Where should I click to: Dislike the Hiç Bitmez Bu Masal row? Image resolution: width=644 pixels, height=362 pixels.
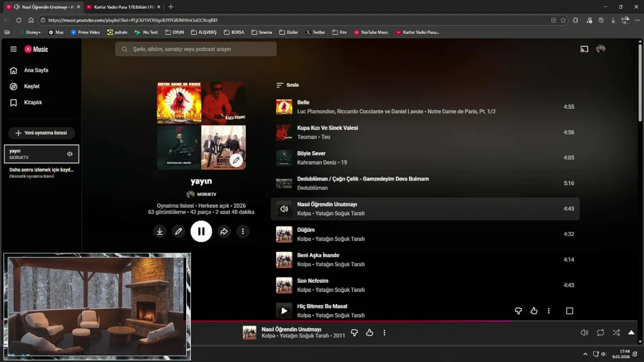(518, 311)
